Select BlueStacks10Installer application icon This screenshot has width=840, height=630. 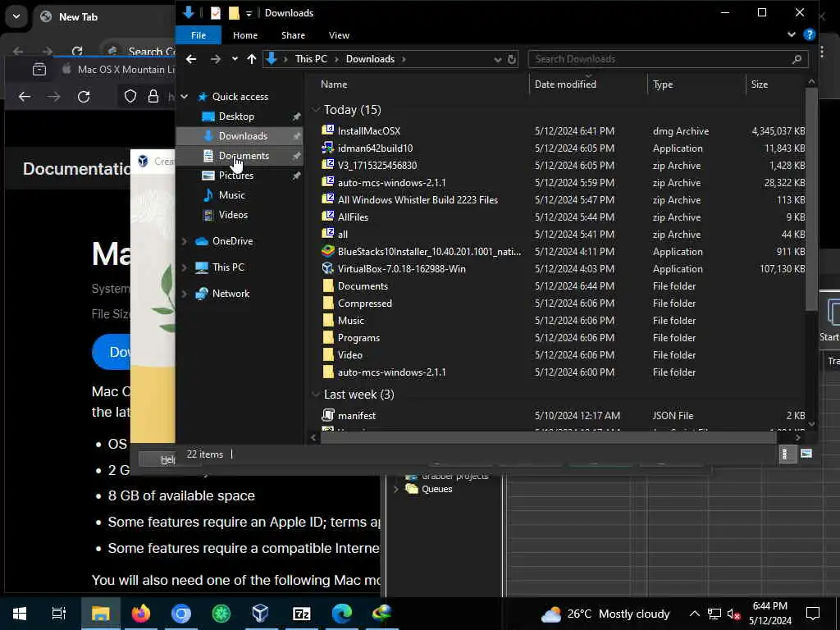pos(327,251)
